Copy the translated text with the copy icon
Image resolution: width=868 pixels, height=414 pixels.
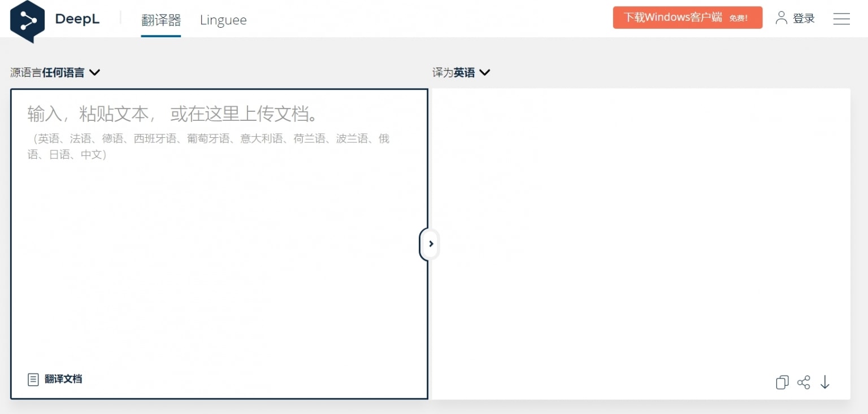coord(782,382)
